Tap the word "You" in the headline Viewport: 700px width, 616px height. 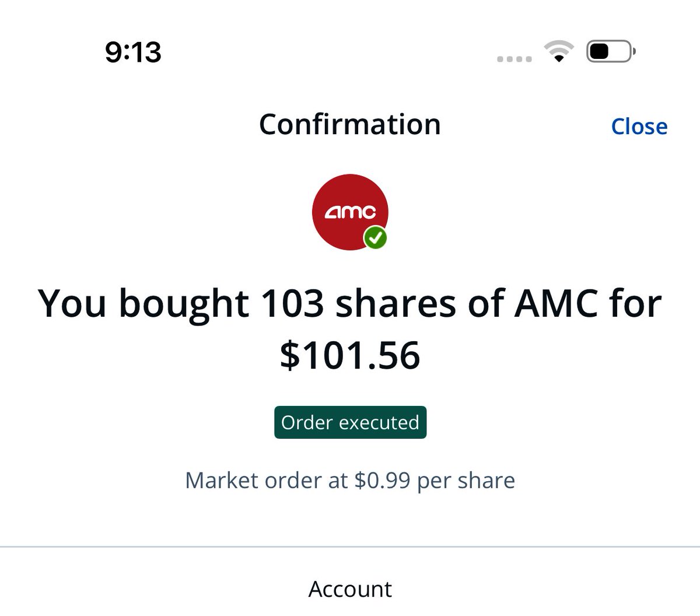(x=72, y=304)
